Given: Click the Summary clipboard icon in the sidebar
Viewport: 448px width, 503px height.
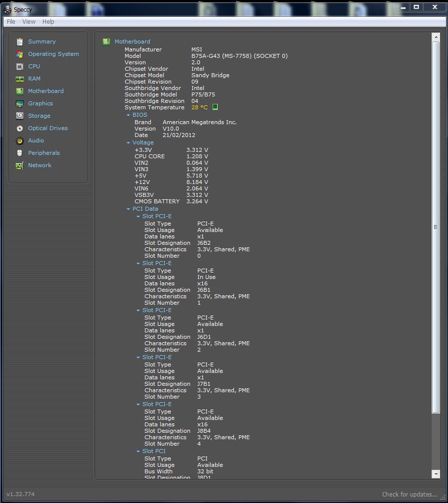Looking at the screenshot, I should (20, 42).
